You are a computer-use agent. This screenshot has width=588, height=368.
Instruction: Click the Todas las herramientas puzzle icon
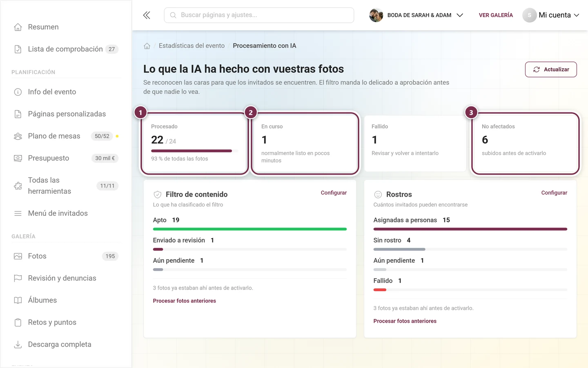click(x=18, y=186)
